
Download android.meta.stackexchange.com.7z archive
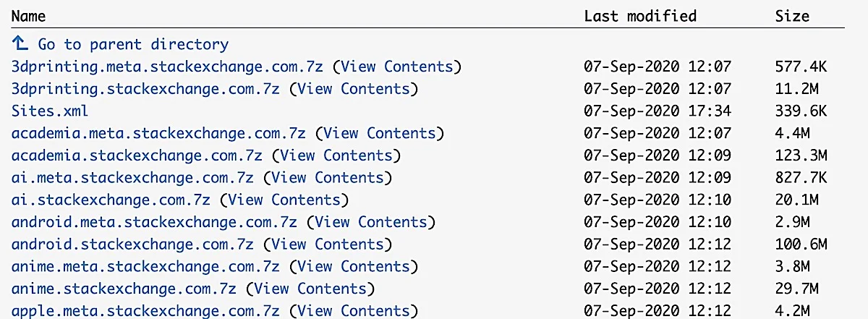[x=155, y=222]
